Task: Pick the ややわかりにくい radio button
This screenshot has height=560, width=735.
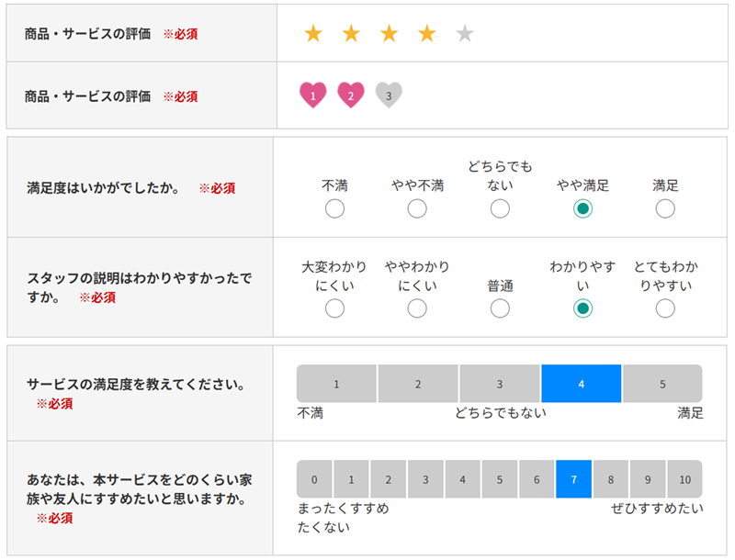Action: click(417, 308)
